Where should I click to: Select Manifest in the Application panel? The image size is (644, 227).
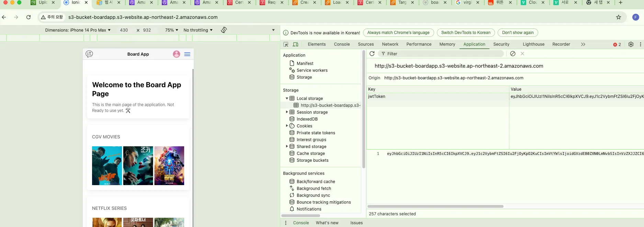pos(305,64)
